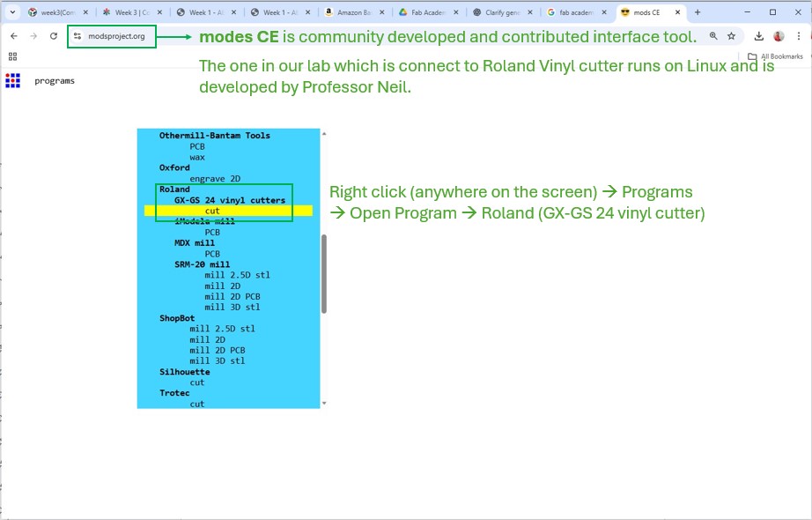Close the mods CE tab
The image size is (812, 520).
pos(677,12)
